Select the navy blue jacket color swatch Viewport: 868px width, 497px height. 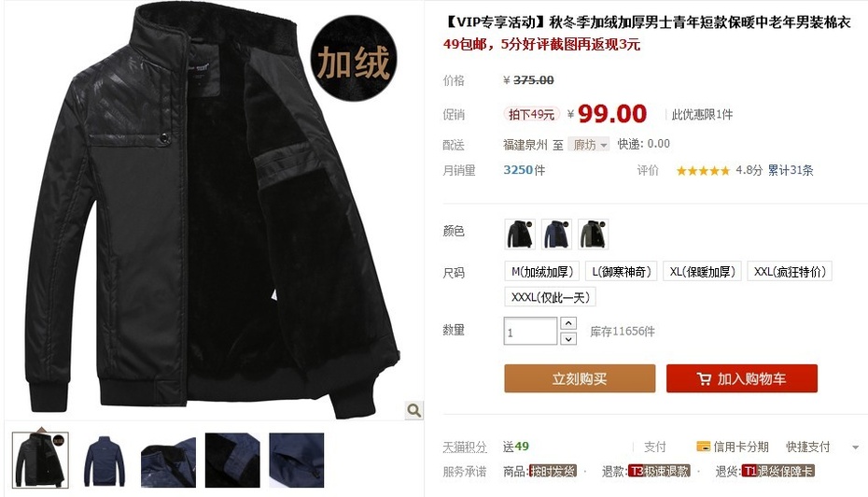556,234
